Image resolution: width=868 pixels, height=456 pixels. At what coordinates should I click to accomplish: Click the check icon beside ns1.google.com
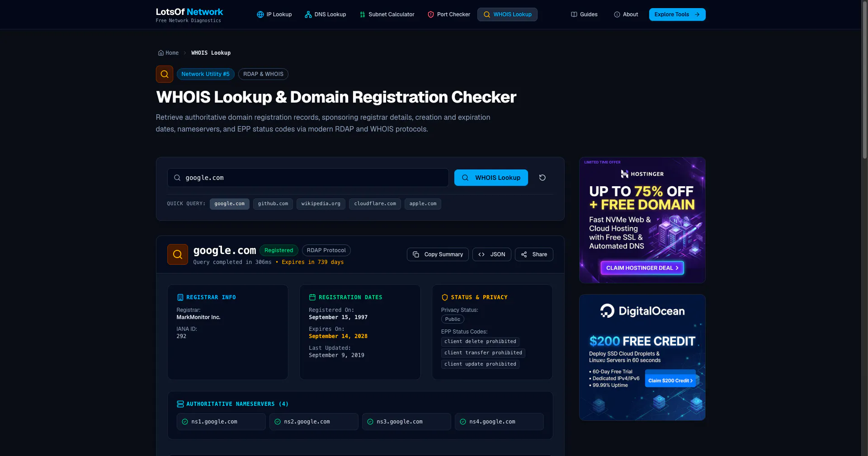coord(185,422)
